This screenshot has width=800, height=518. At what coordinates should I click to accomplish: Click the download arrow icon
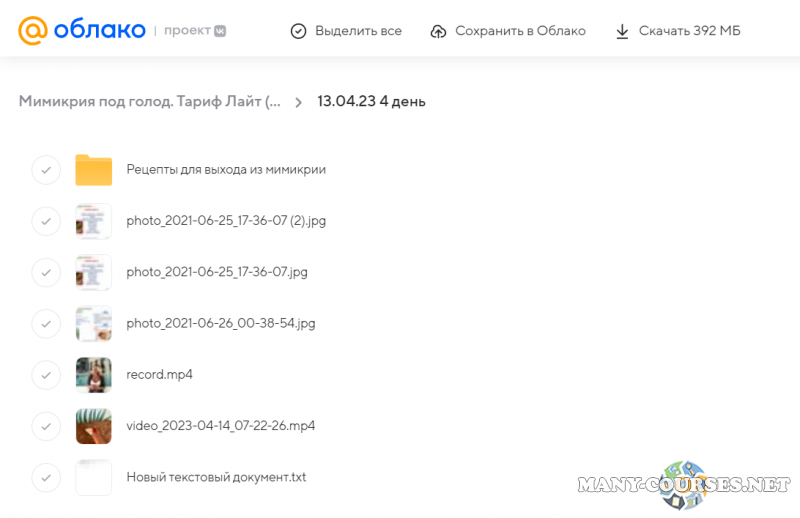click(622, 31)
